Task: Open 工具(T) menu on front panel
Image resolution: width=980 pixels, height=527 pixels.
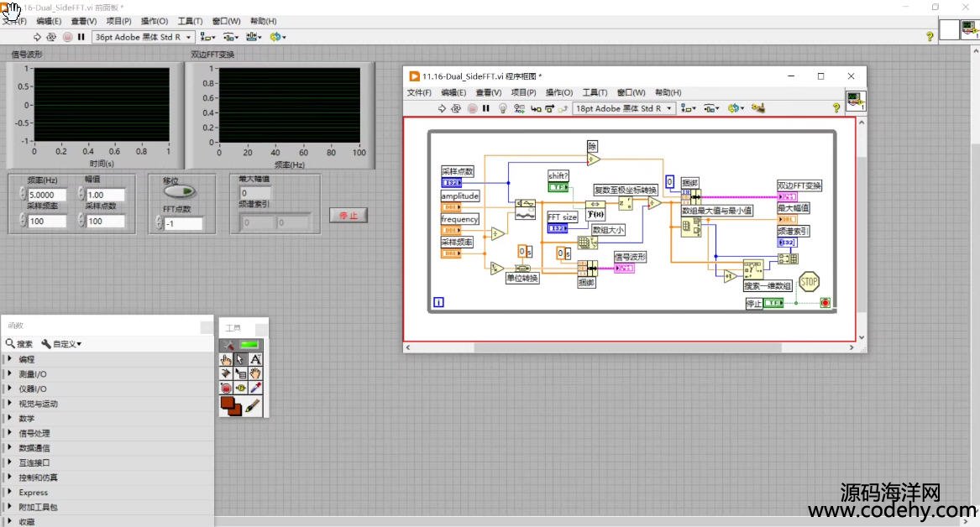Action: coord(190,21)
